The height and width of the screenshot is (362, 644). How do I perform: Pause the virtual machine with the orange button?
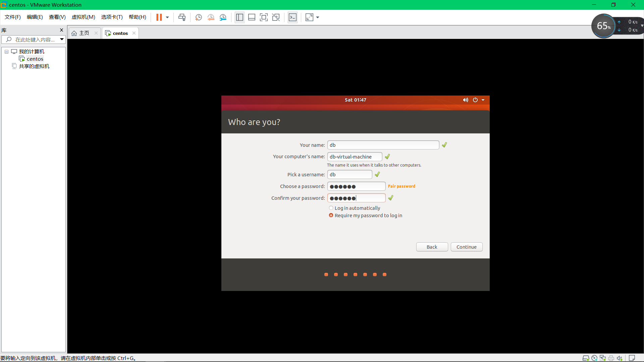coord(159,17)
